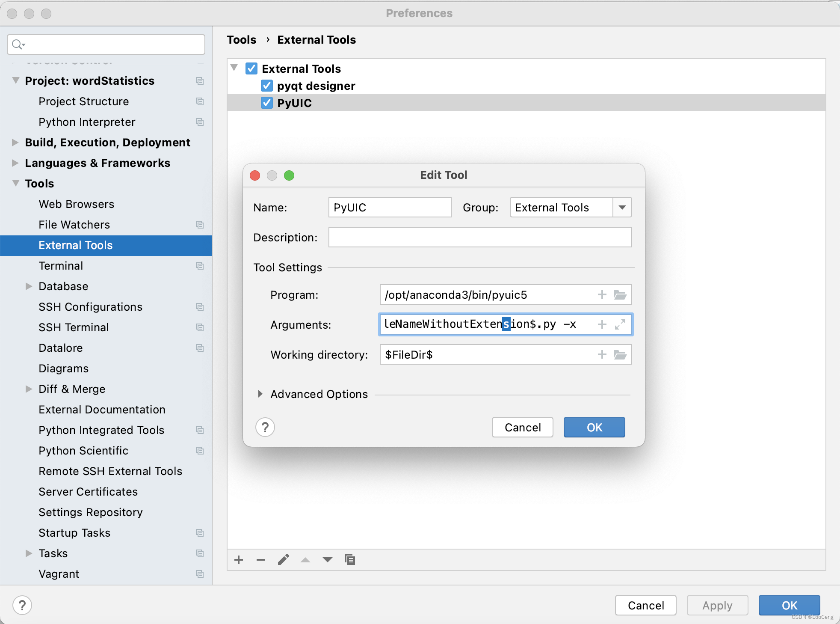Viewport: 840px width, 624px height.
Task: Browse for Program path folder icon
Action: click(x=620, y=295)
